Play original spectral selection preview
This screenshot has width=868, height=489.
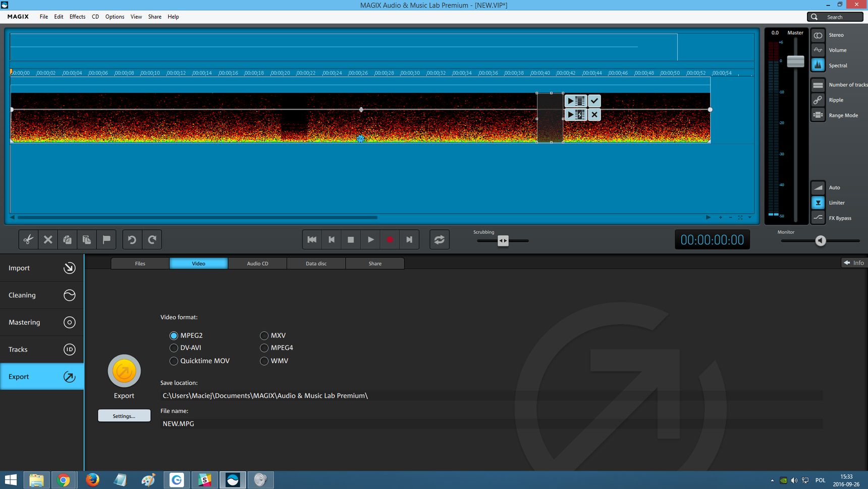click(x=575, y=101)
